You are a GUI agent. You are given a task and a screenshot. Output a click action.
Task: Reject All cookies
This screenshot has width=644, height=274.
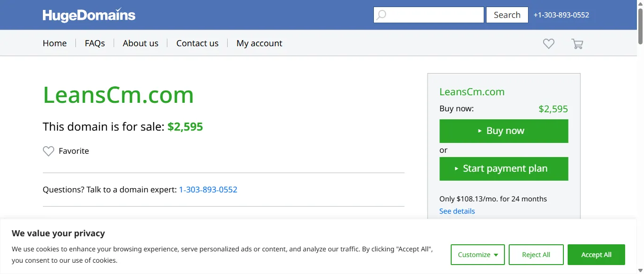pyautogui.click(x=536, y=255)
